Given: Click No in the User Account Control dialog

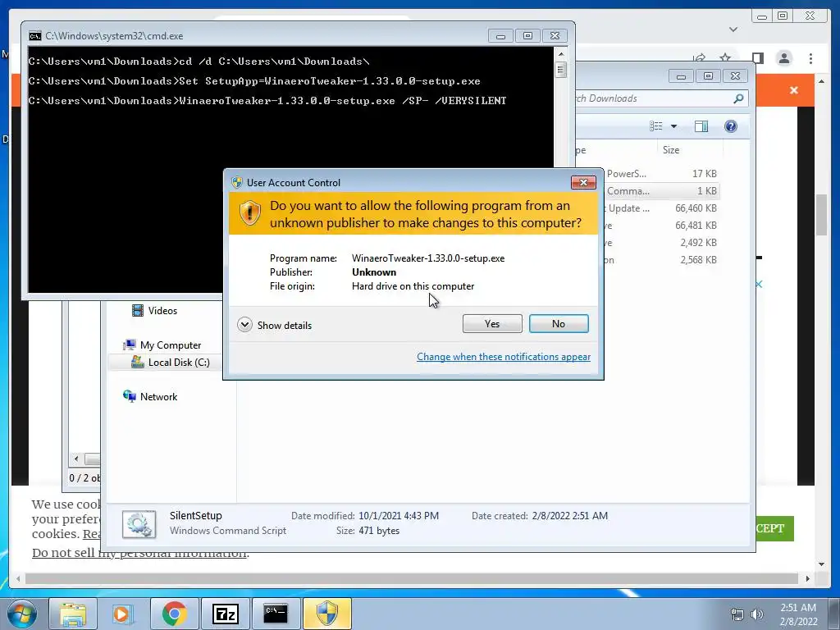Looking at the screenshot, I should coord(558,323).
